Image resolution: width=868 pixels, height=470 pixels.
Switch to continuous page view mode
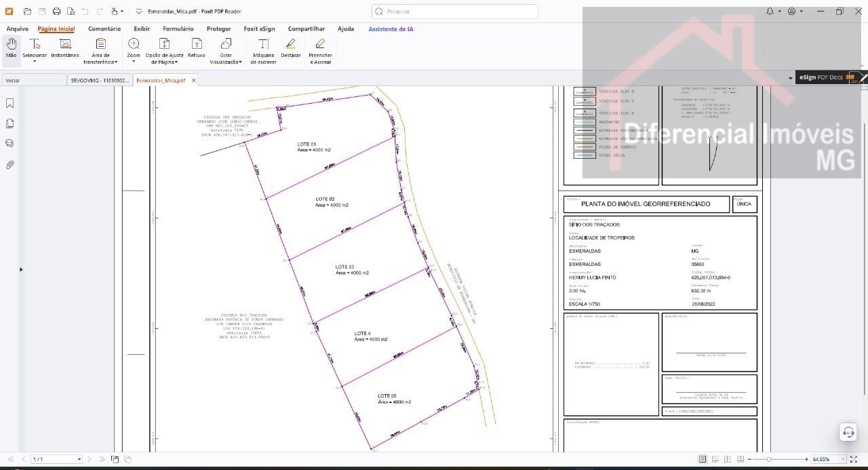[x=715, y=459]
